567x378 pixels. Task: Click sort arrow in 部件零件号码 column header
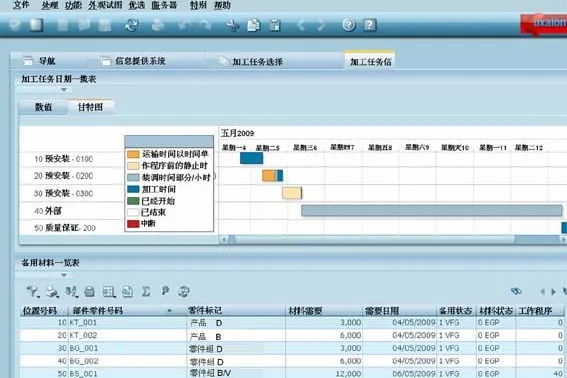point(169,311)
